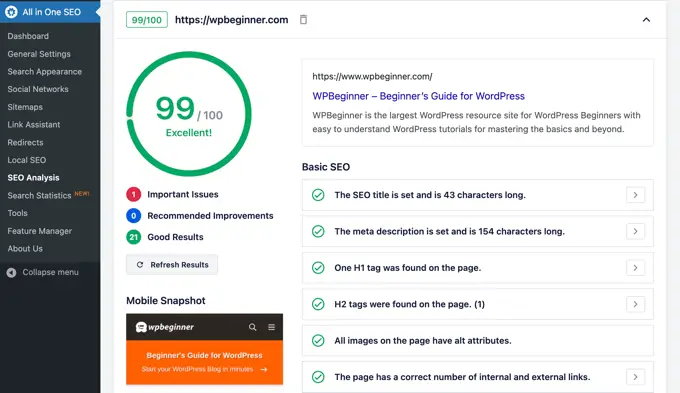The image size is (680, 393).
Task: Click wpbeginner logo in mobile snapshot
Action: [165, 327]
